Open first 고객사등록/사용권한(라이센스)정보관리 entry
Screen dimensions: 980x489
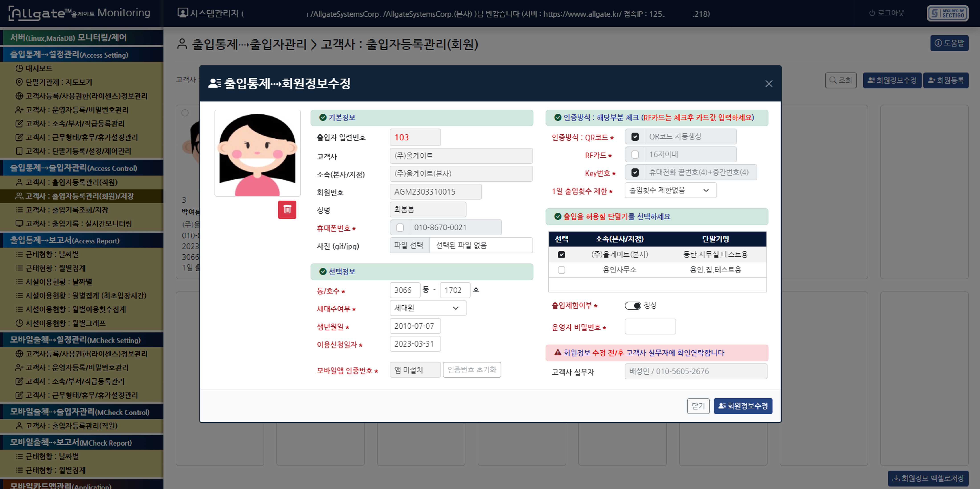coord(82,96)
